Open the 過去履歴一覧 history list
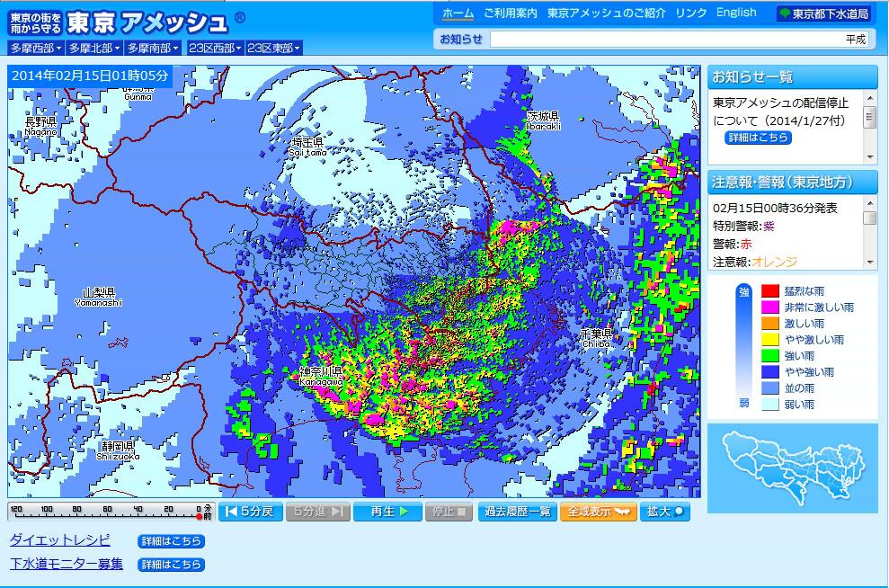 coord(517,512)
